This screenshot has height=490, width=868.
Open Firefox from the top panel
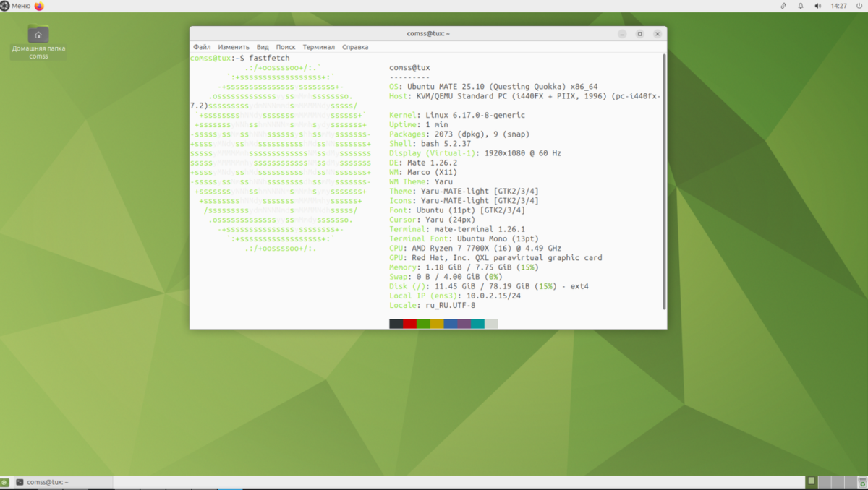(41, 6)
